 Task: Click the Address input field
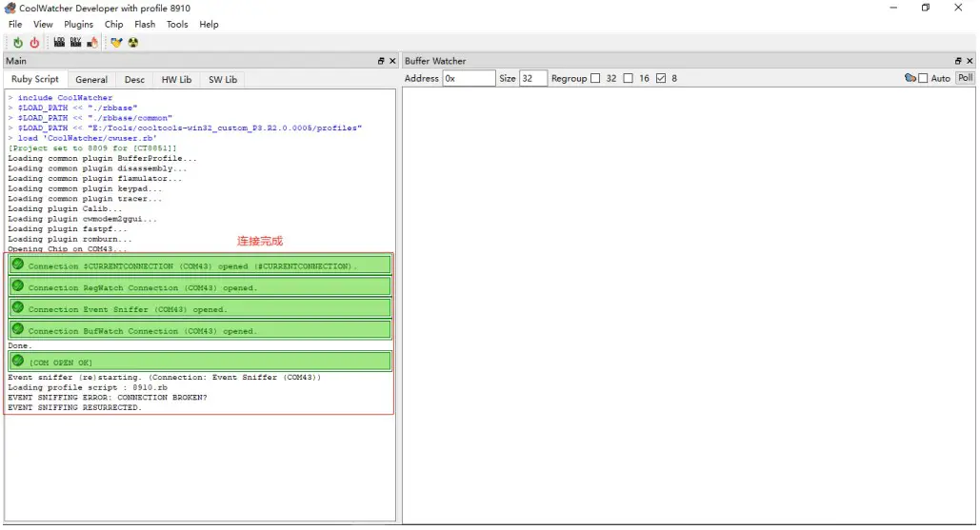[469, 78]
